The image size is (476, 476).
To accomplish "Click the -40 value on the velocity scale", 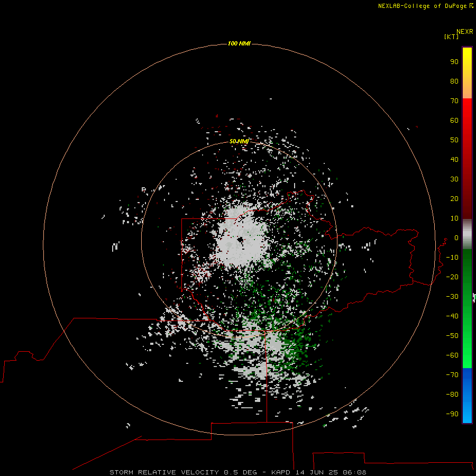I will point(452,316).
